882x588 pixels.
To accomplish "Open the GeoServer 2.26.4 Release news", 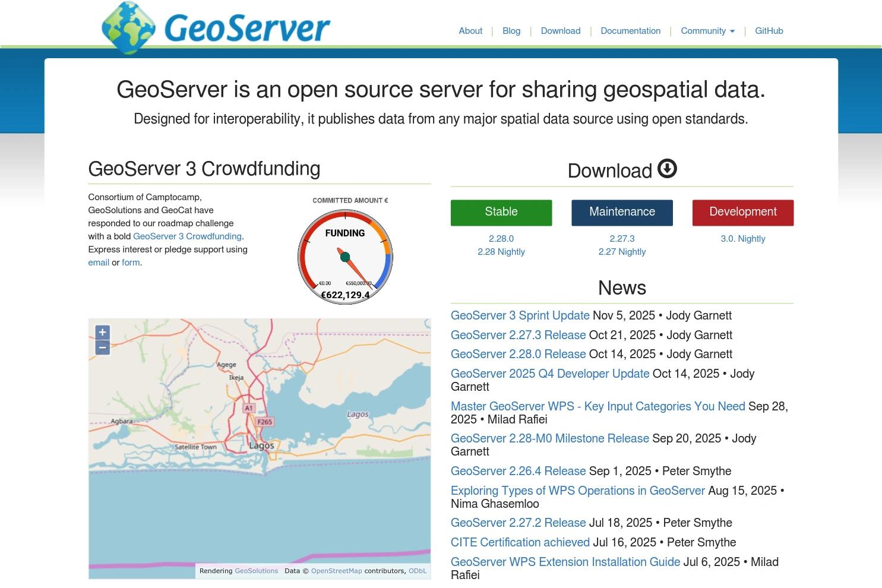I will [519, 471].
